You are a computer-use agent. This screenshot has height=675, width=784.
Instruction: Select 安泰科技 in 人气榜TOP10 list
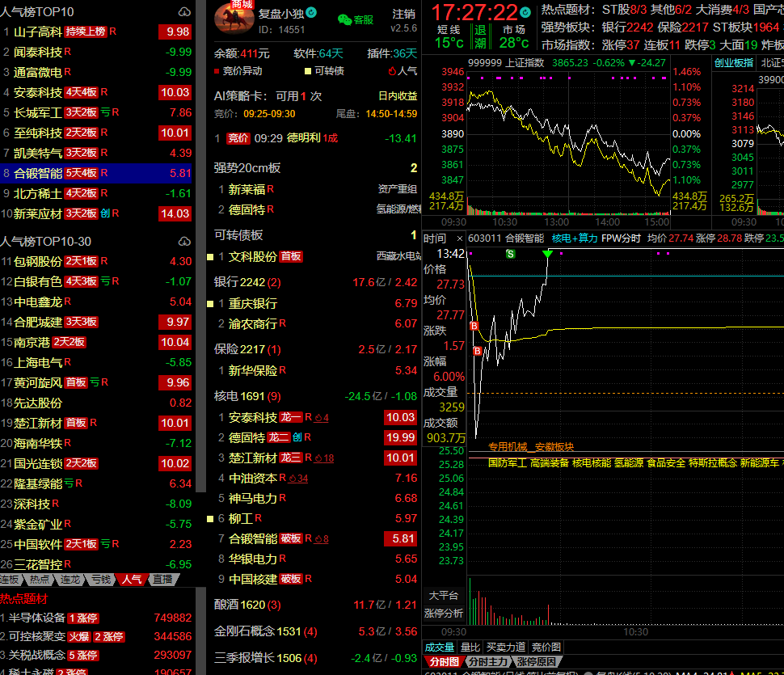(x=38, y=93)
